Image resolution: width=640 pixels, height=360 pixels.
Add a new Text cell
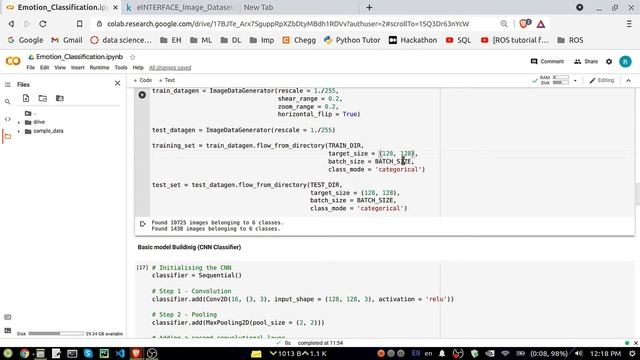[x=167, y=80]
